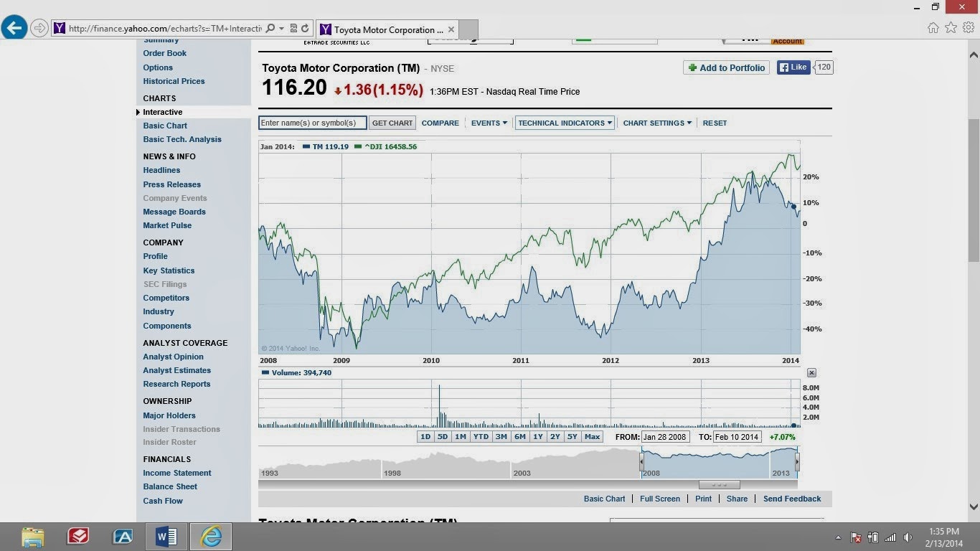Select the 3M range button
This screenshot has height=551, width=980.
click(x=501, y=437)
